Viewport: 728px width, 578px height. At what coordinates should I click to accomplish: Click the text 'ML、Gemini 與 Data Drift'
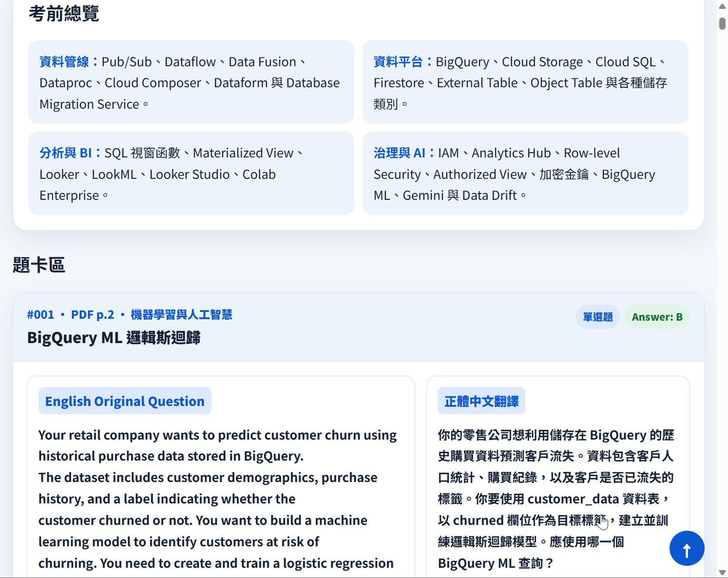coord(445,195)
